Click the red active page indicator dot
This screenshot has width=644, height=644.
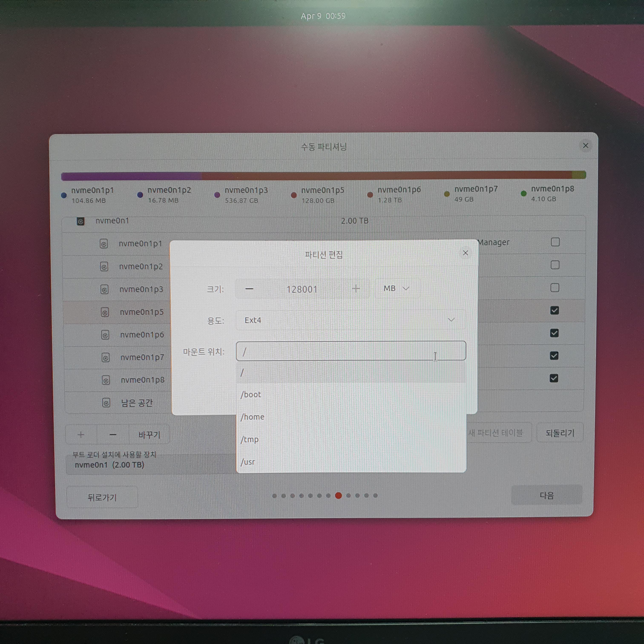coord(338,496)
